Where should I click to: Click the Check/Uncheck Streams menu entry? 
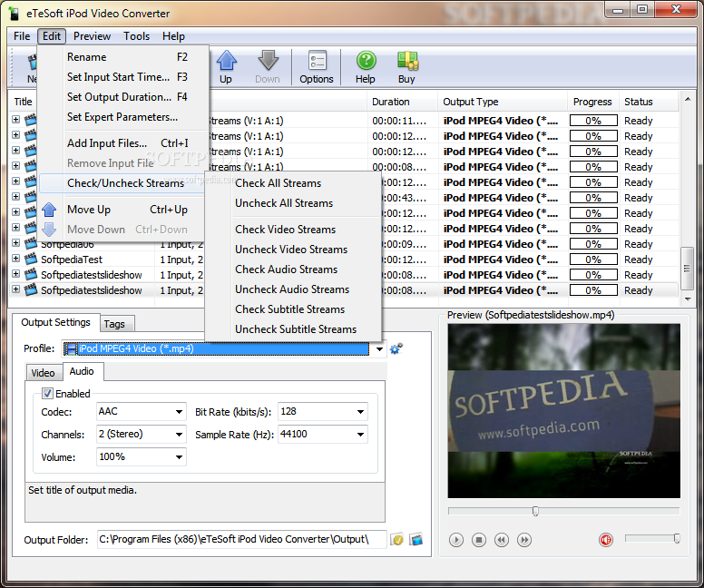click(122, 183)
